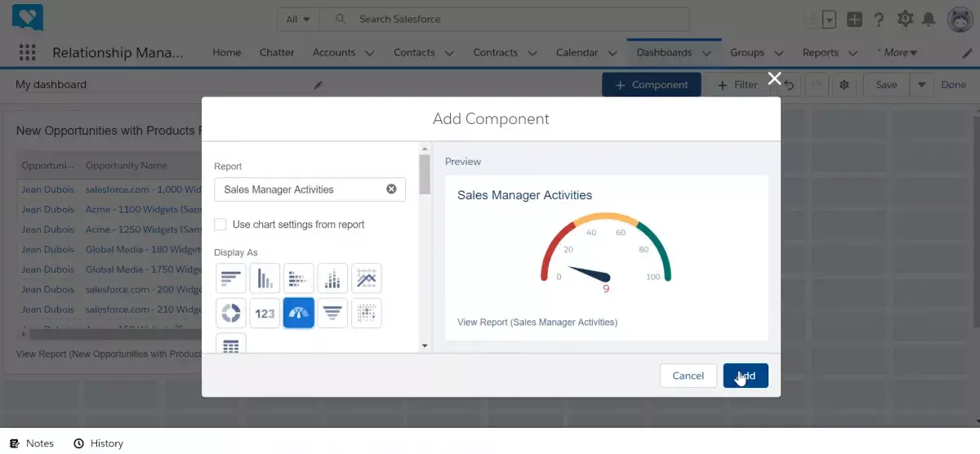This screenshot has height=454, width=980.
Task: Click the Add button in dialog
Action: point(746,376)
